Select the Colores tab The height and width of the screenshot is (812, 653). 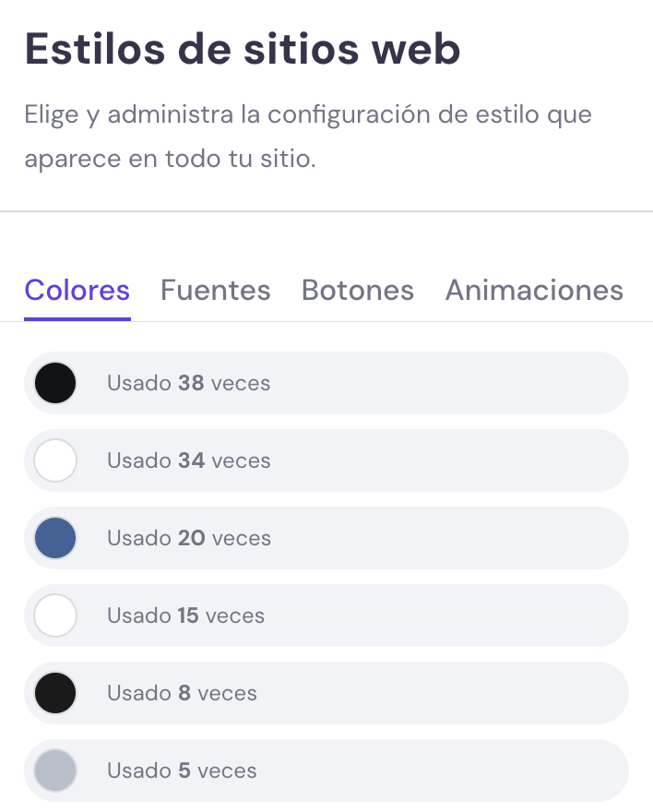point(77,290)
